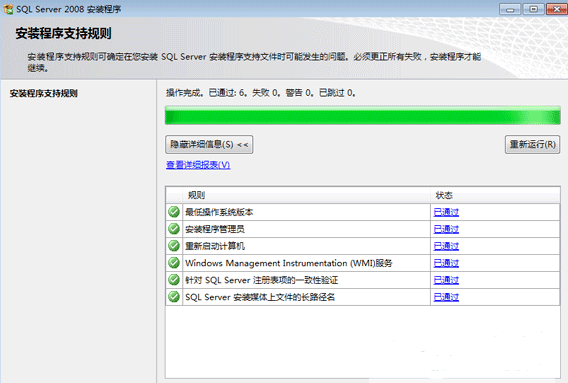Open 已通过 link for Windows Management Instrumentation
Image resolution: width=568 pixels, height=383 pixels.
[x=446, y=263]
